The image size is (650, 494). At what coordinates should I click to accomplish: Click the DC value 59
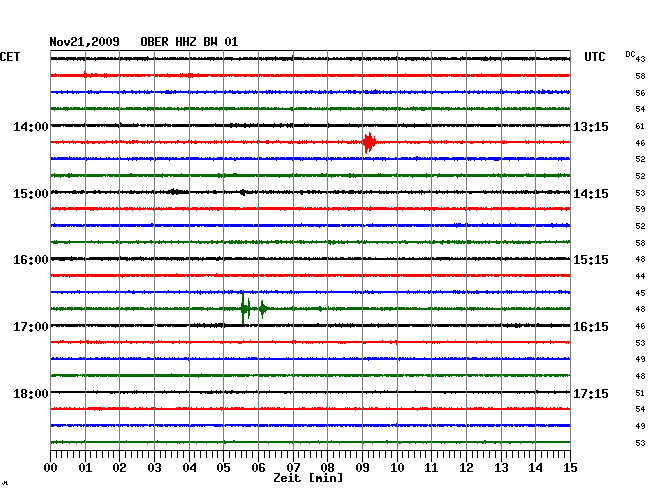tap(640, 209)
